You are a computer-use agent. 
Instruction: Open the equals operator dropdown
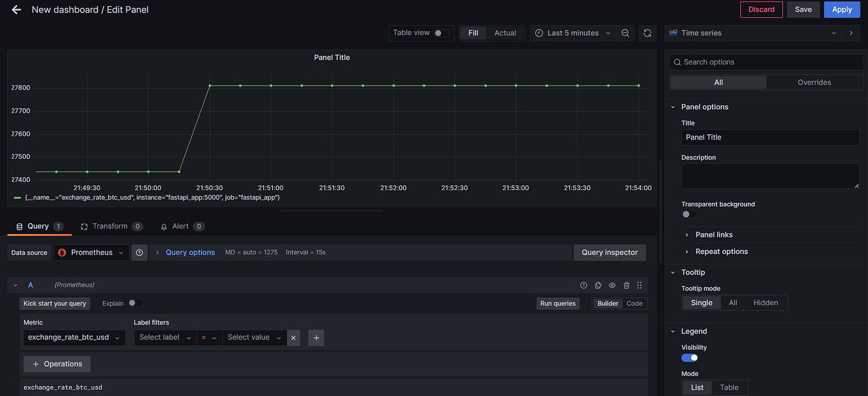coord(209,338)
